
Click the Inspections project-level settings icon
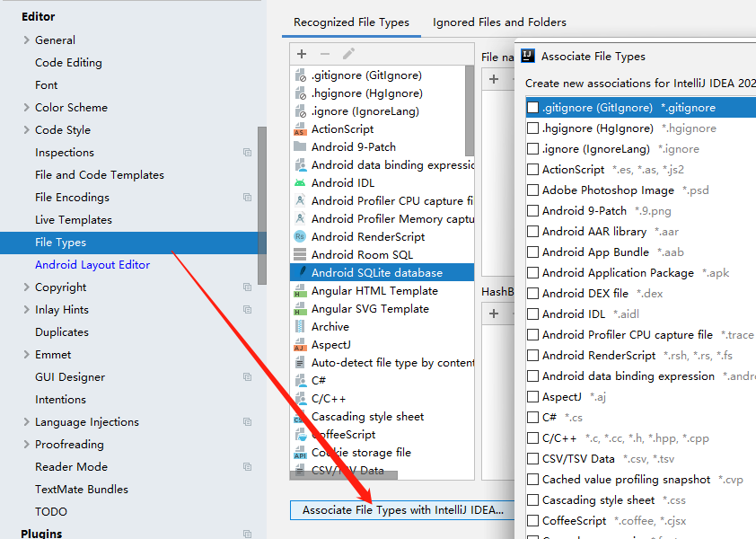click(x=247, y=153)
